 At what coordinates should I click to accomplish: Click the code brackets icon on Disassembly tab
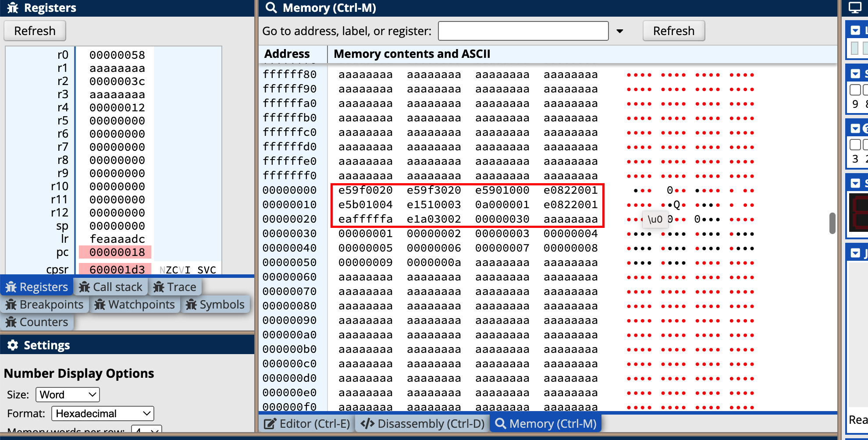367,424
